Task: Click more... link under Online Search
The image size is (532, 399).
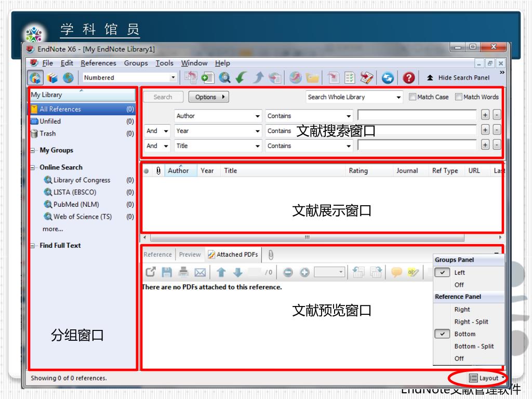Action: pyautogui.click(x=52, y=229)
